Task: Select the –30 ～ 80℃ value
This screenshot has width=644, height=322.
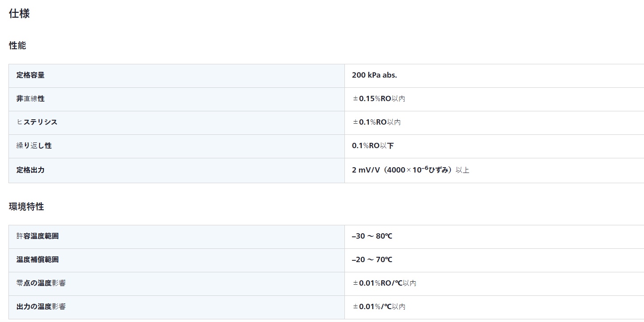Action: point(372,236)
